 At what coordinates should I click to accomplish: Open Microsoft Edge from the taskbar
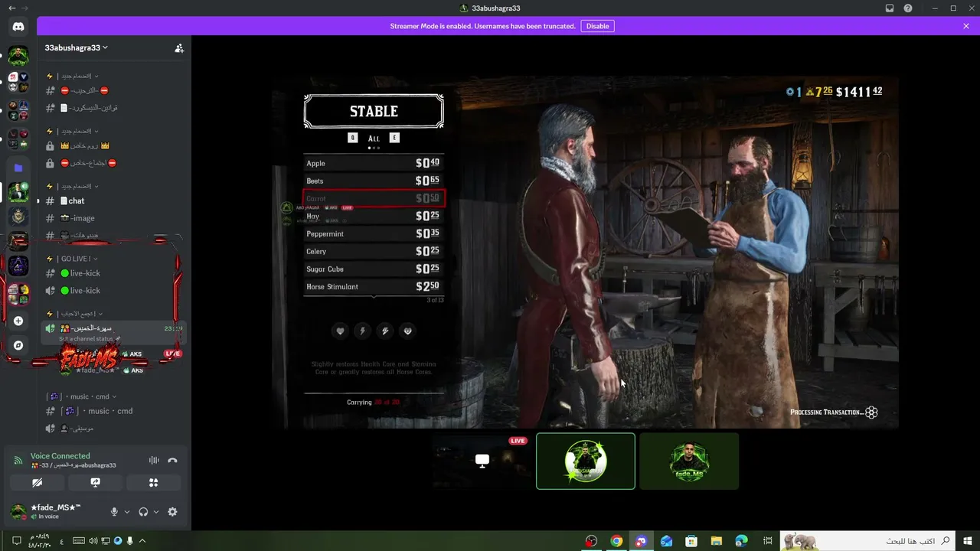pyautogui.click(x=741, y=541)
